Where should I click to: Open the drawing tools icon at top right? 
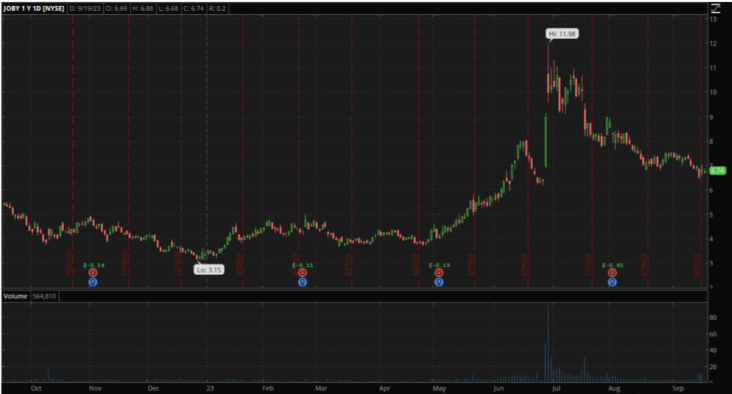715,8
